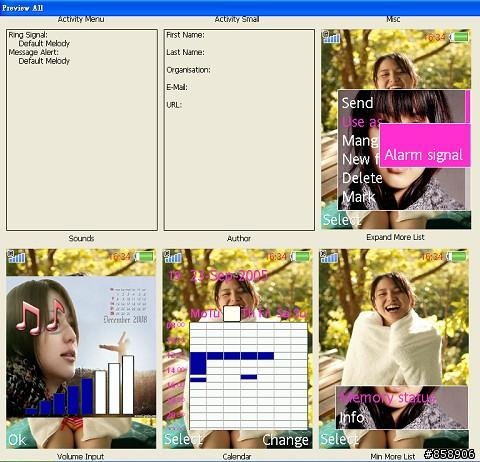The width and height of the screenshot is (480, 462).
Task: Click the 'December 2008' calendar text
Action: 125,320
